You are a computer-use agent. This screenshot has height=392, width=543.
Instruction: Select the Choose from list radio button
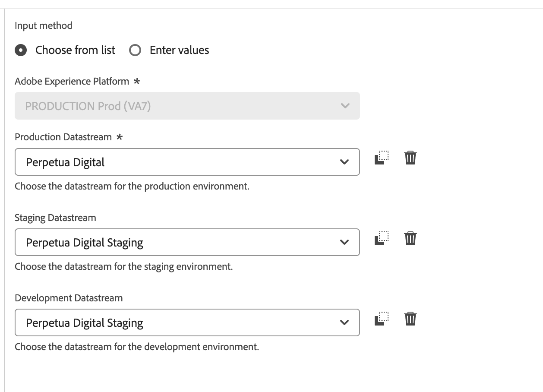pos(20,51)
